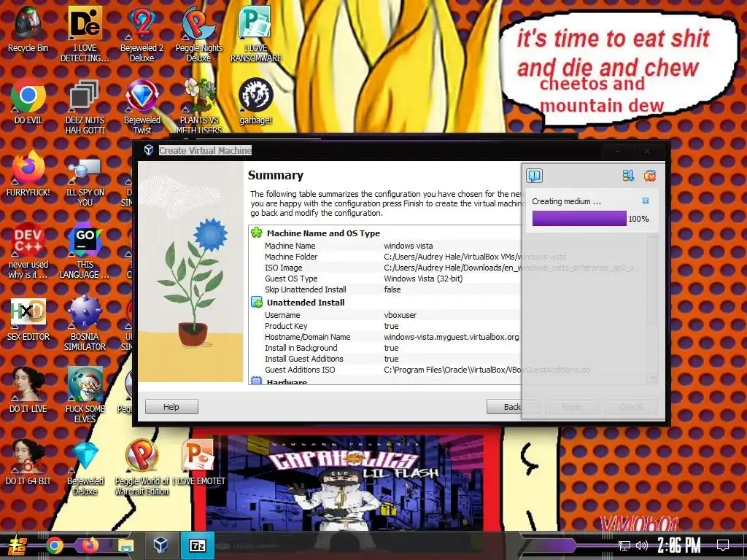
Task: Click the 'Product Key' row label
Action: [x=286, y=326]
